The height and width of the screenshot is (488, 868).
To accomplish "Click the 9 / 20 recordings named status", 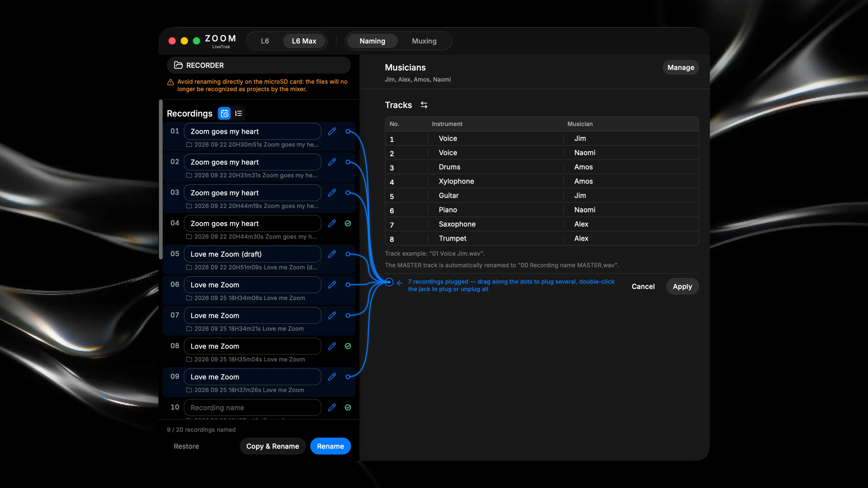I will [x=201, y=430].
